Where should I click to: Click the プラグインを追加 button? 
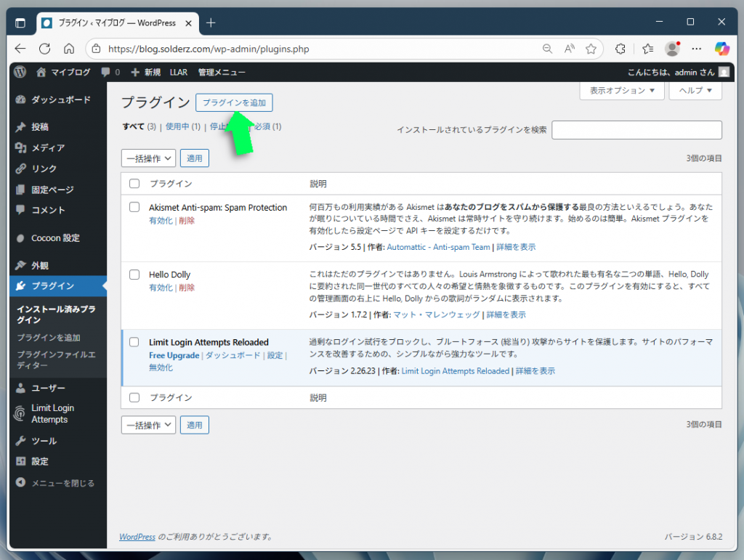(x=234, y=103)
